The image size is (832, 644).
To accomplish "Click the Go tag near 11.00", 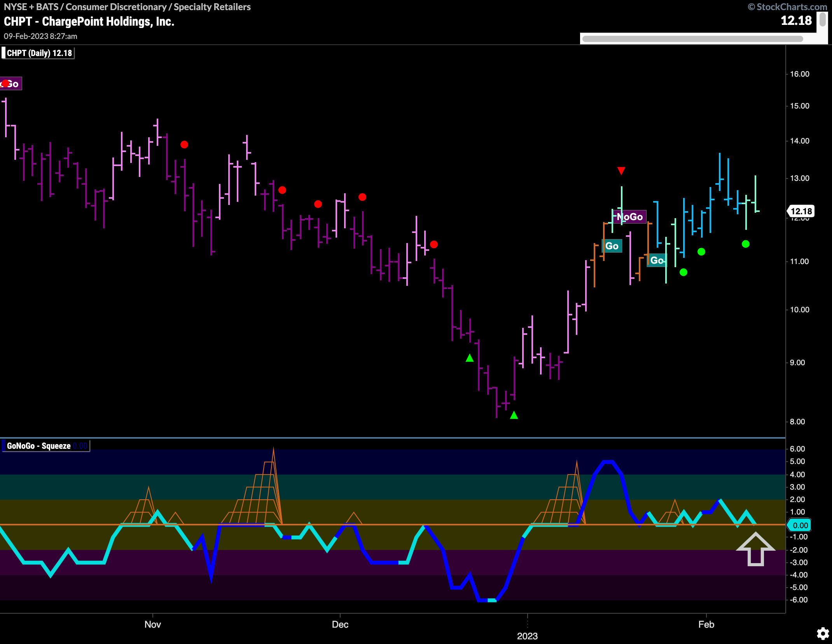I will [657, 260].
